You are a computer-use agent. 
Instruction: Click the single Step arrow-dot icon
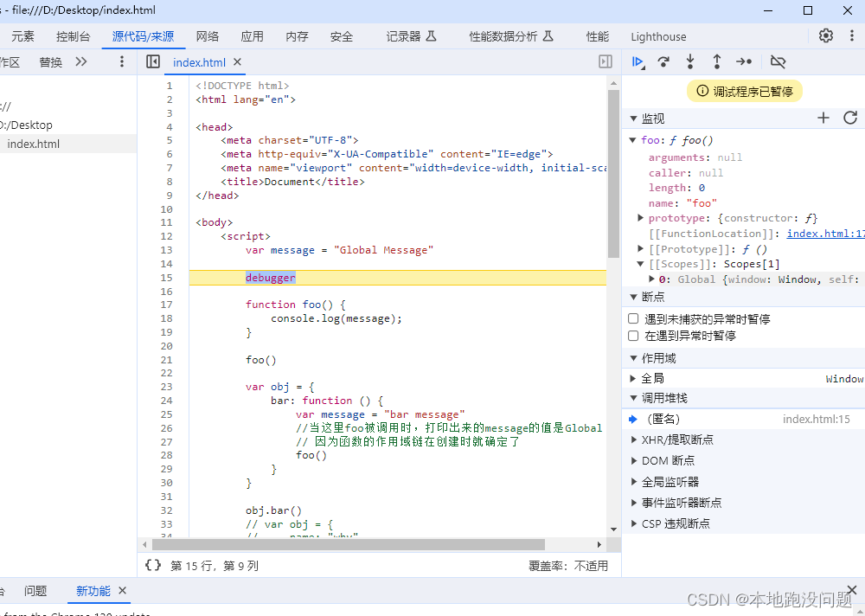(x=744, y=61)
